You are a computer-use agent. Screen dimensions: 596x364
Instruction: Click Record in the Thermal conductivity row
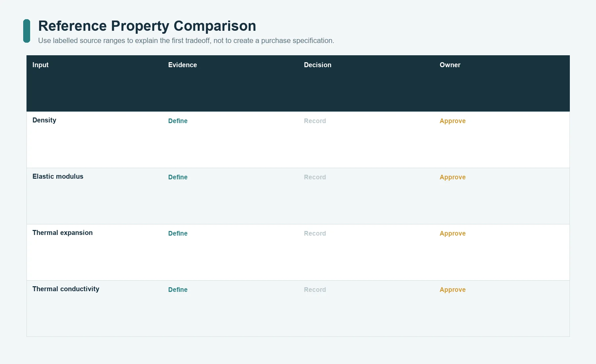pos(315,290)
